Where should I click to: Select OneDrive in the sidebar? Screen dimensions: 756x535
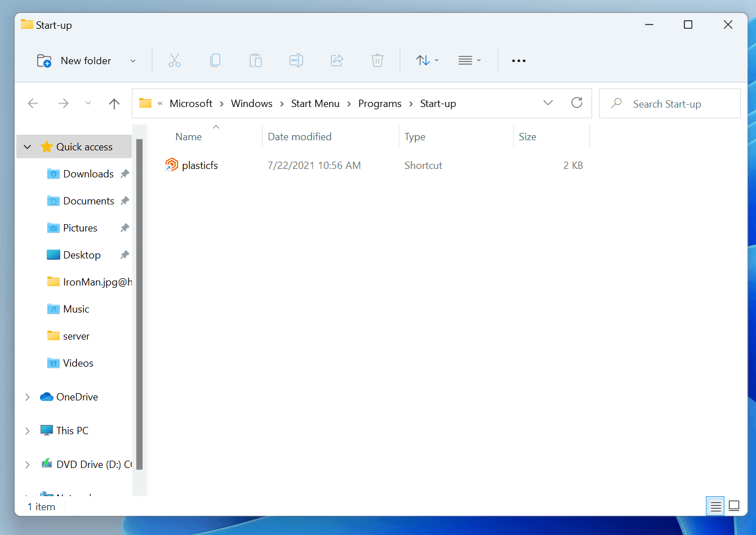click(x=77, y=397)
